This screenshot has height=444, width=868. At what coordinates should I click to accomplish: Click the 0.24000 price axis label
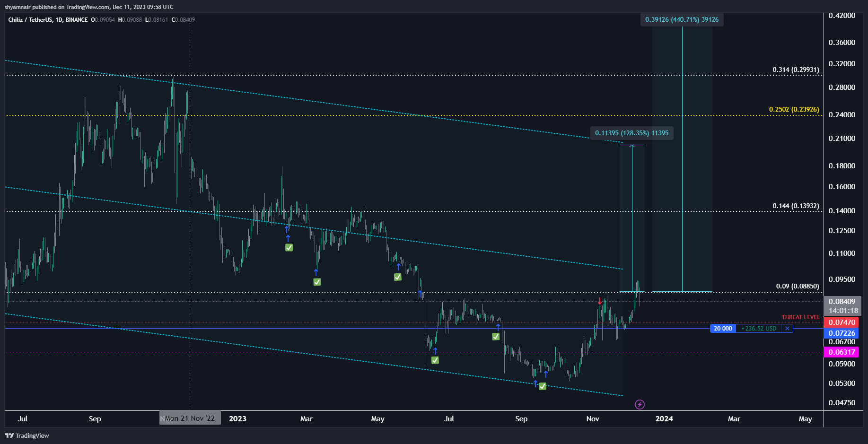point(842,114)
